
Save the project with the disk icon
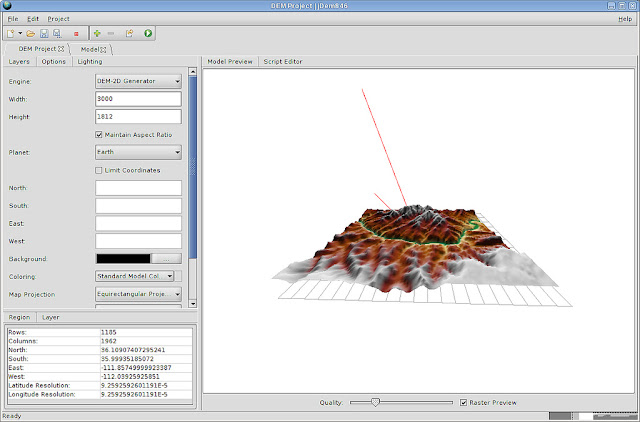[44, 33]
